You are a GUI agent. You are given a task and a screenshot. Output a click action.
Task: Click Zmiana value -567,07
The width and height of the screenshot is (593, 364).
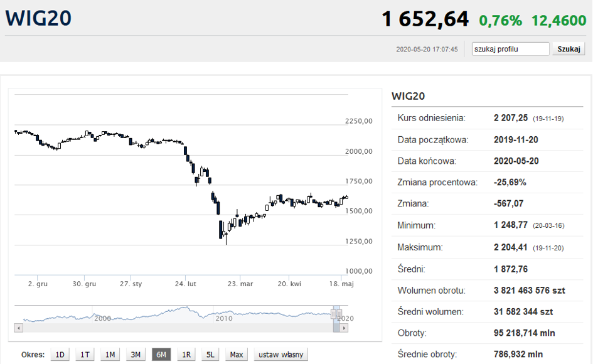pos(509,203)
